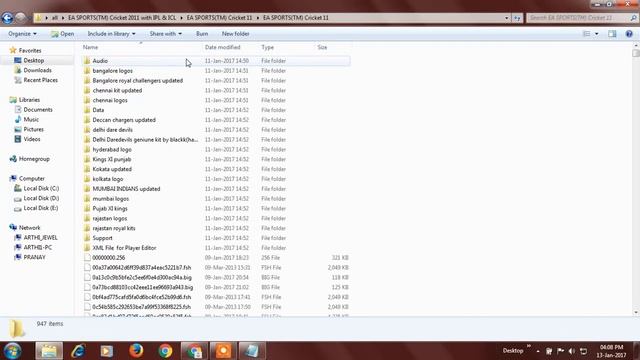Image resolution: width=640 pixels, height=360 pixels.
Task: Select the Support folder
Action: click(x=102, y=238)
